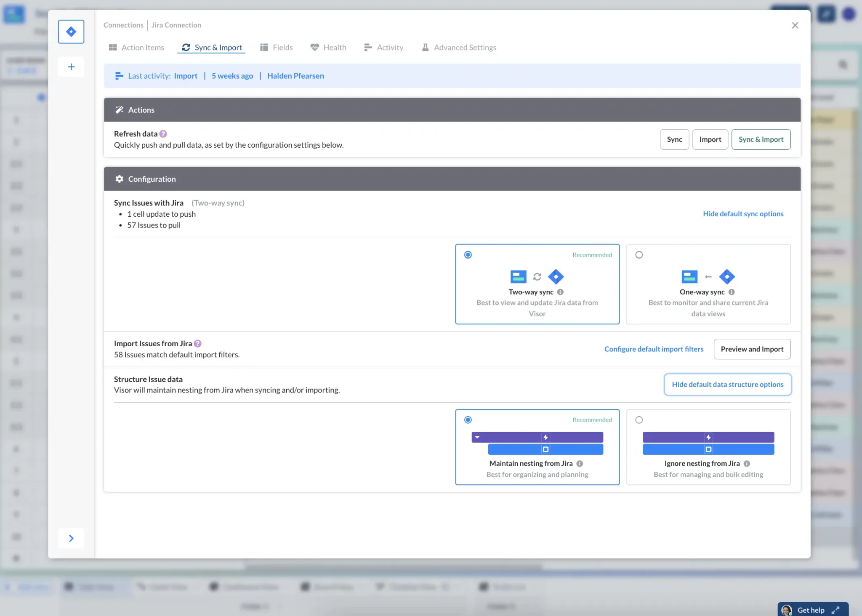
Task: Click the Actions wand icon in header
Action: point(120,110)
